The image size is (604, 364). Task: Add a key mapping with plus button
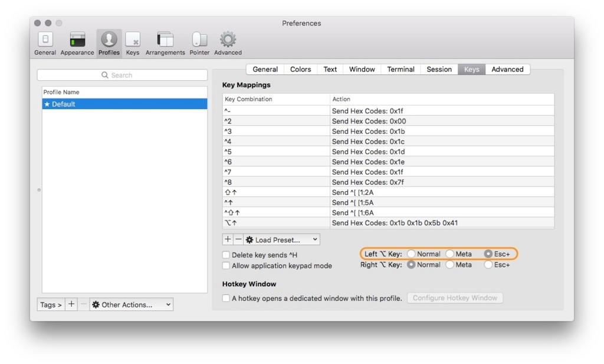(228, 240)
